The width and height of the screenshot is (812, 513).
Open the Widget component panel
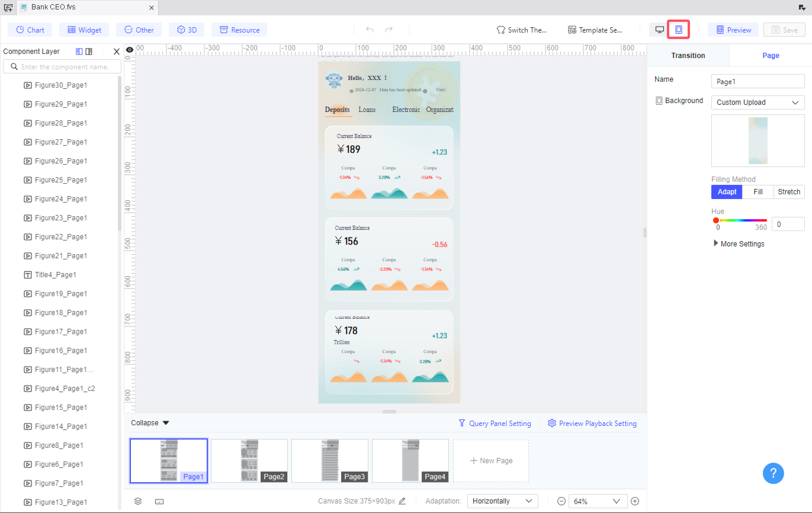[x=84, y=30]
